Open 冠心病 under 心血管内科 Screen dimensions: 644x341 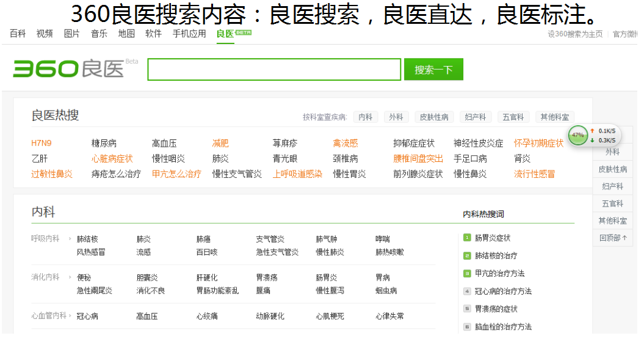[x=87, y=317]
